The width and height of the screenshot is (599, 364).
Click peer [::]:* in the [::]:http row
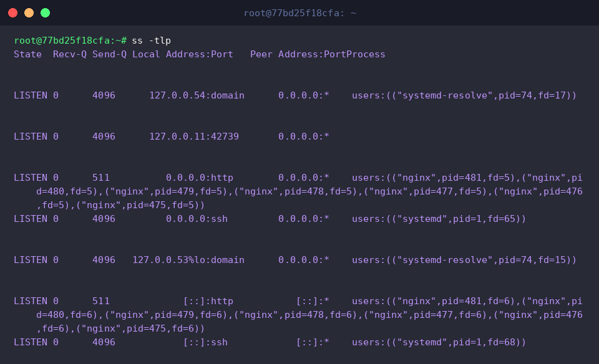point(313,302)
